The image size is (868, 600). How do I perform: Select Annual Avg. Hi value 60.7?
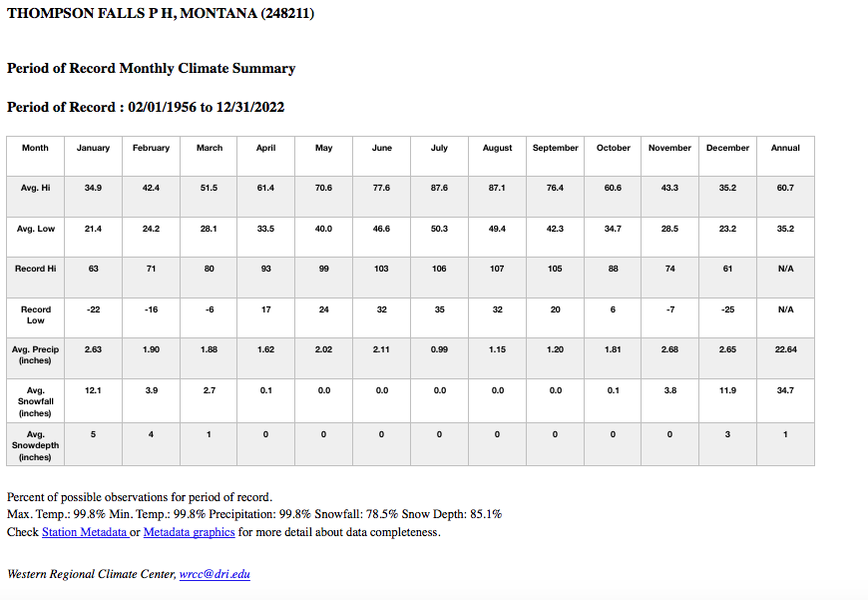[x=785, y=188]
